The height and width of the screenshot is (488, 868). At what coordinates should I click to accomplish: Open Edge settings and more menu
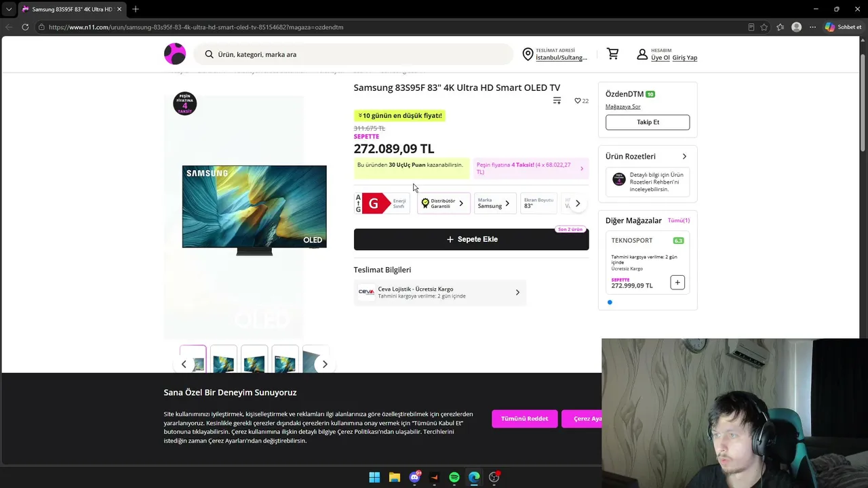coord(813,27)
